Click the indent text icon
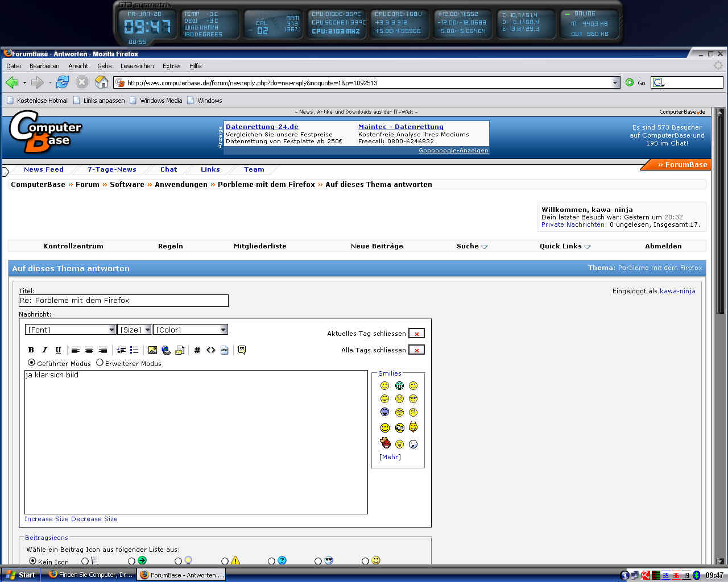This screenshot has height=582, width=728. pyautogui.click(x=121, y=350)
